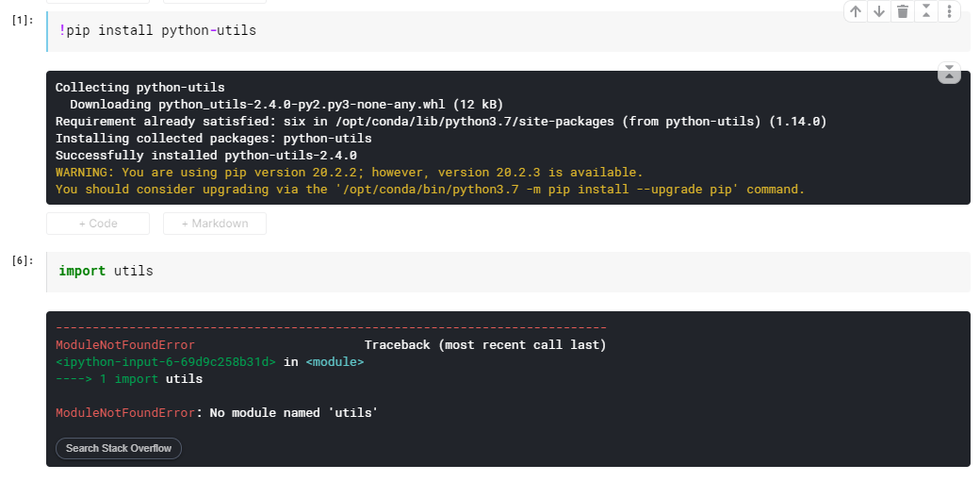The image size is (980, 498).
Task: Focus the import utils code cell
Action: 471,271
